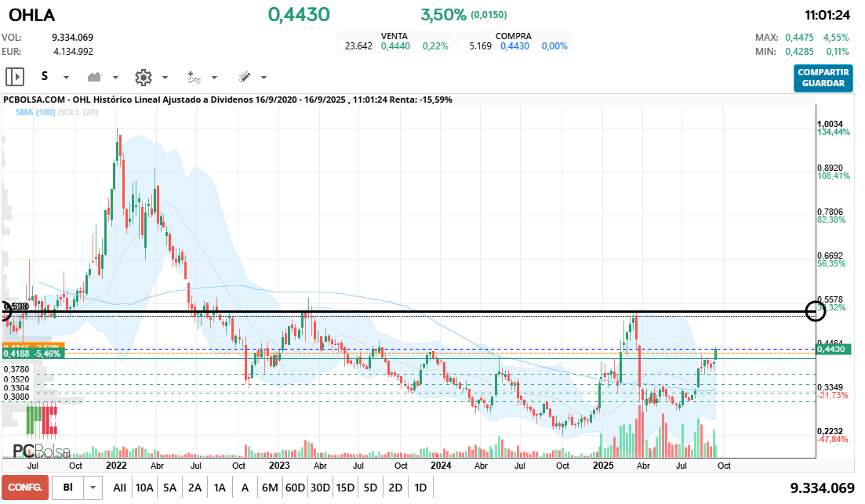The image size is (865, 504).
Task: Click the right circle handle of horizontal line
Action: pos(816,311)
